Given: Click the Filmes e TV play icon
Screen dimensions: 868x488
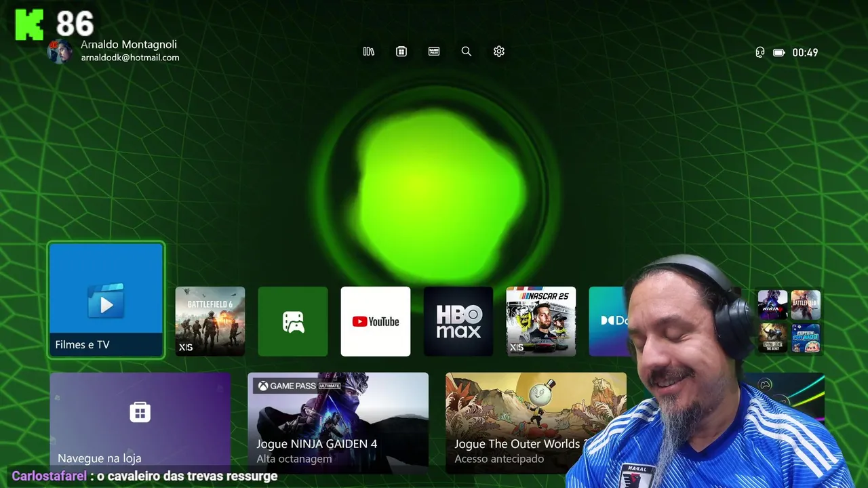Looking at the screenshot, I should (106, 302).
